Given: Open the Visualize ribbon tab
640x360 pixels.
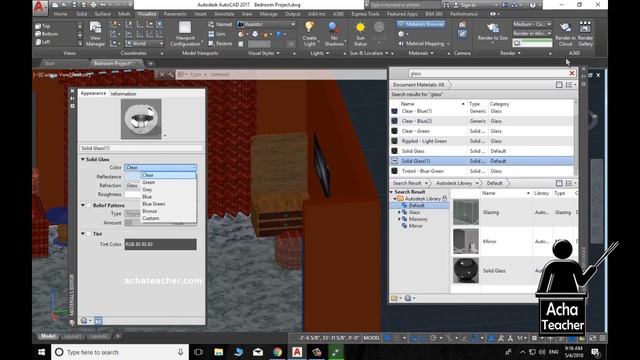Looking at the screenshot, I should coord(147,14).
